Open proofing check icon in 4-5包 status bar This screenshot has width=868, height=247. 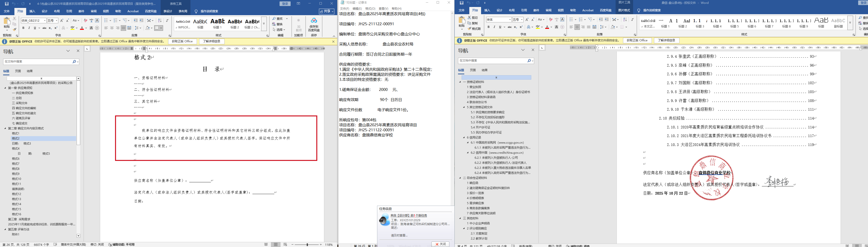pos(55,245)
